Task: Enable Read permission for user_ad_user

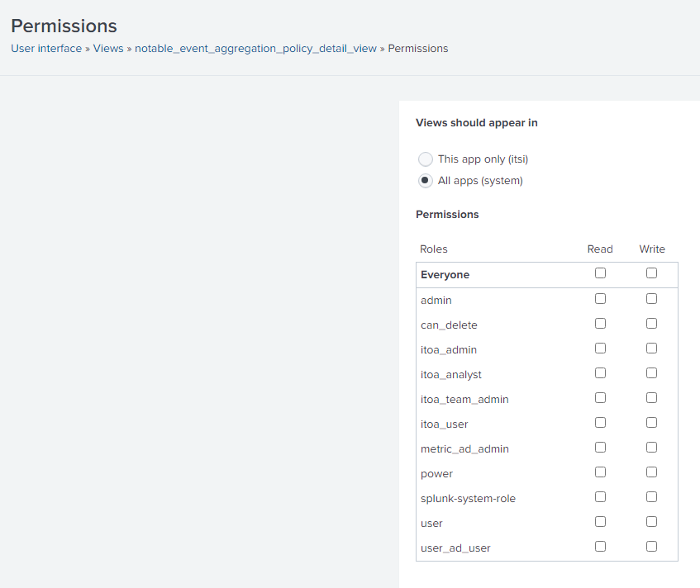Action: pos(599,546)
